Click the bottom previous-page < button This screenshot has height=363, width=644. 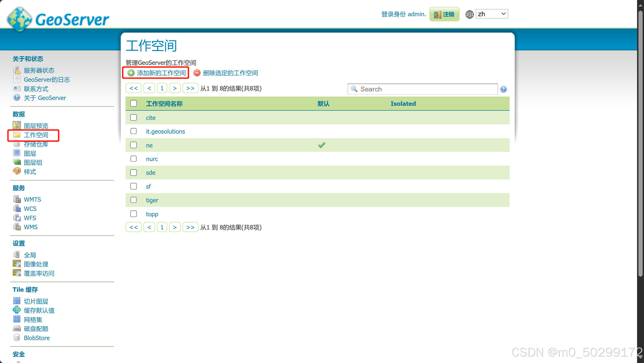149,227
